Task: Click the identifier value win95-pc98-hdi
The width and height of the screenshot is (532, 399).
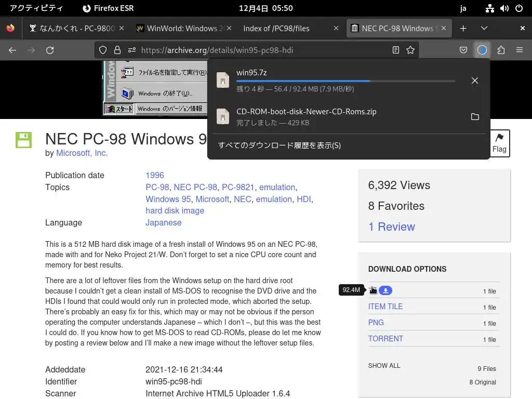Action: point(174,381)
